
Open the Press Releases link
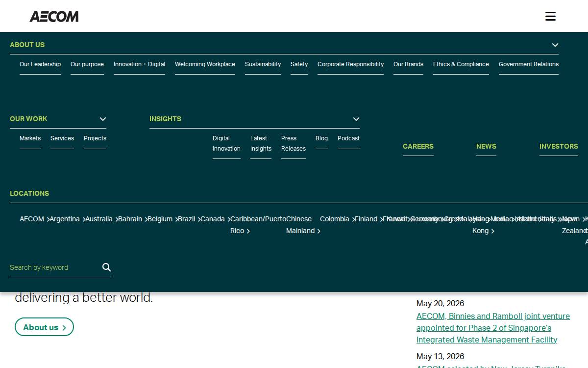click(x=294, y=143)
